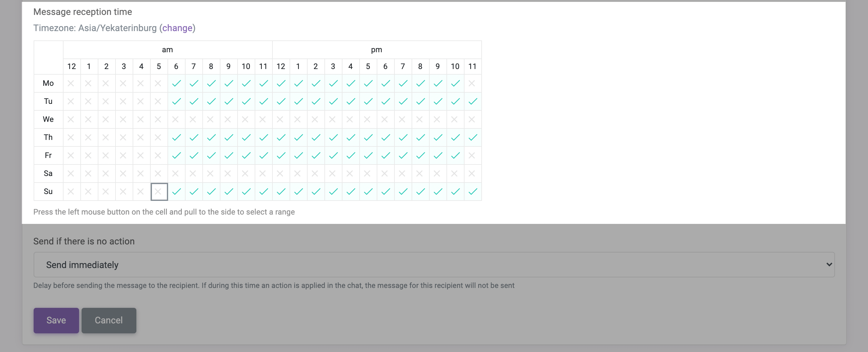Click the Cancel button
868x352 pixels.
pyautogui.click(x=109, y=320)
